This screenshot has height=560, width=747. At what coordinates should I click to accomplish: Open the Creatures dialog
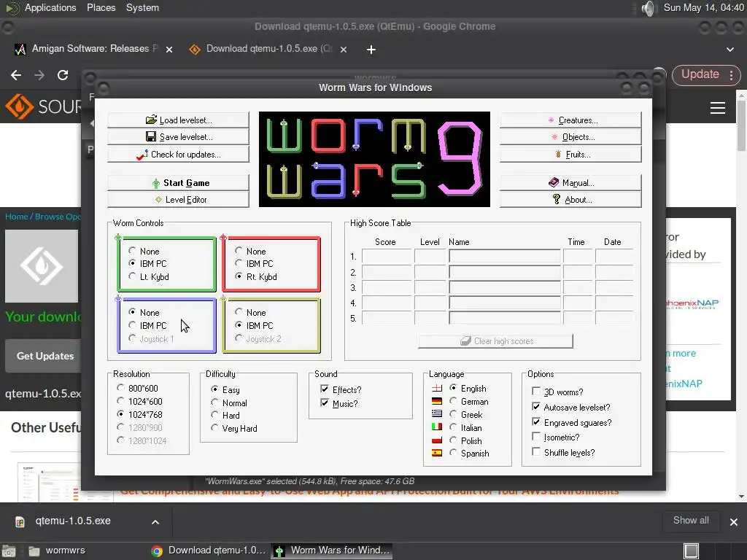(x=570, y=120)
